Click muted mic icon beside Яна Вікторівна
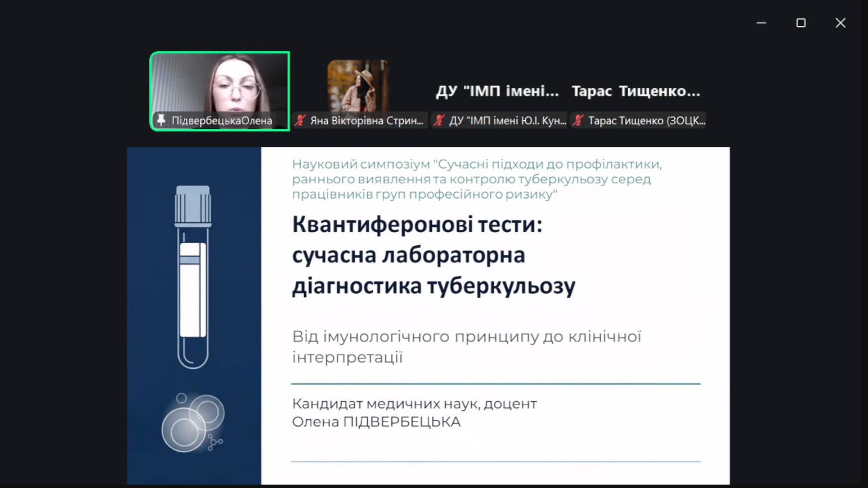The height and width of the screenshot is (488, 868). pos(300,120)
